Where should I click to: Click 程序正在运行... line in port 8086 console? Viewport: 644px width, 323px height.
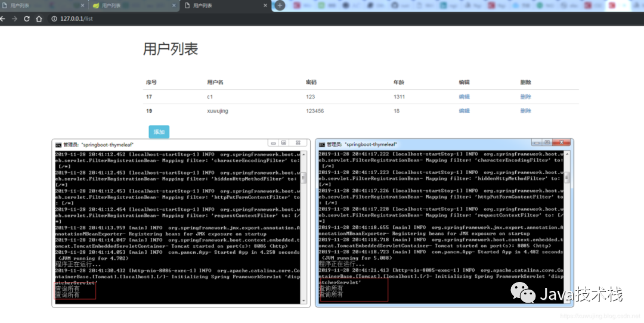78,265
